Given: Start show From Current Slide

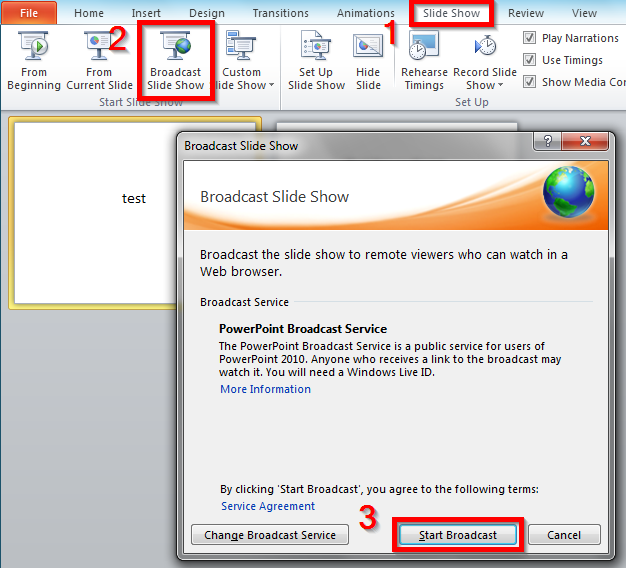Looking at the screenshot, I should click(x=99, y=61).
